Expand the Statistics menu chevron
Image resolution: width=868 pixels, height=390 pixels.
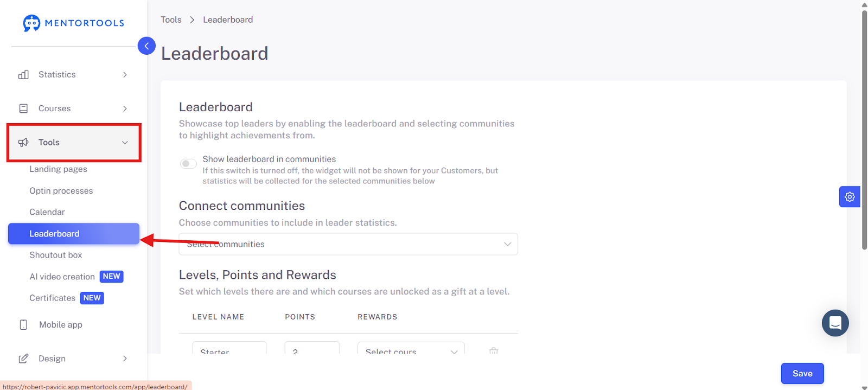coord(125,75)
